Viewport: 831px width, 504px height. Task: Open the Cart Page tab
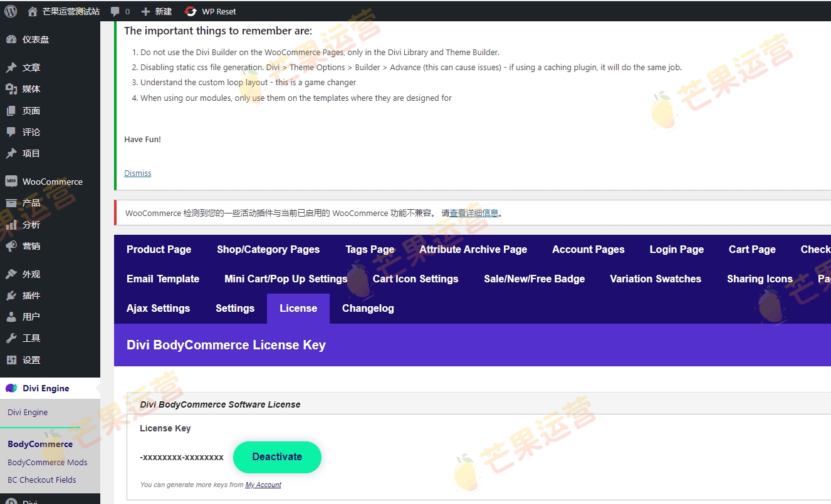(x=752, y=249)
